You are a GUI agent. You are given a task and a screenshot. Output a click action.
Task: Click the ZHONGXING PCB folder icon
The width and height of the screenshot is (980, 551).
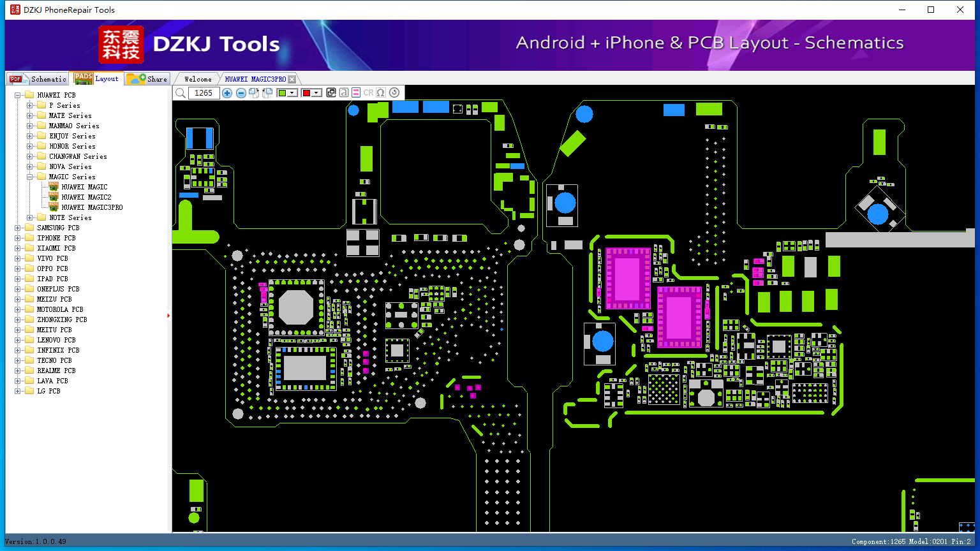29,320
